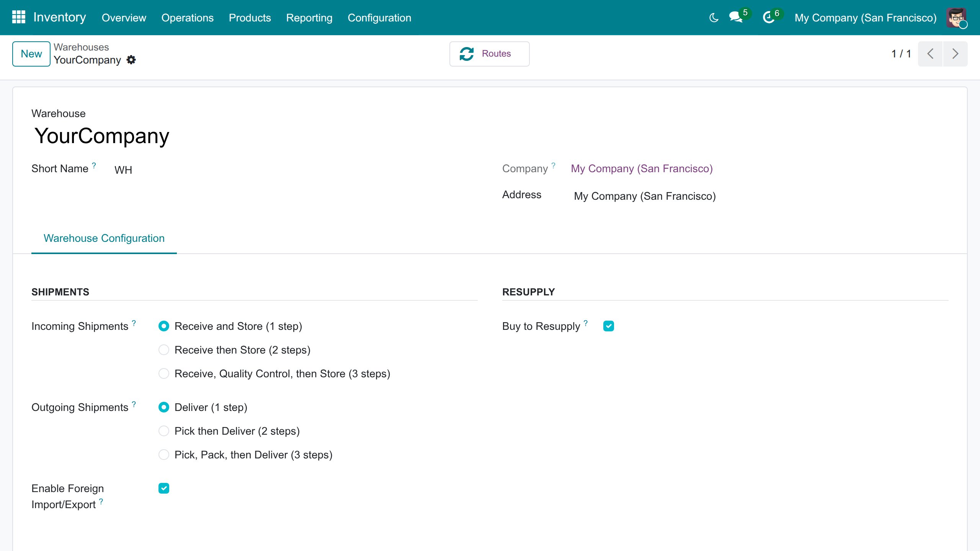Open user avatar menu
The width and height of the screenshot is (980, 551).
[x=956, y=18]
